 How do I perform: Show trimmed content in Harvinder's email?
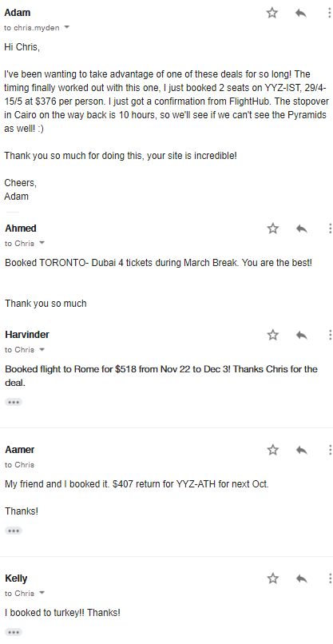pyautogui.click(x=14, y=402)
